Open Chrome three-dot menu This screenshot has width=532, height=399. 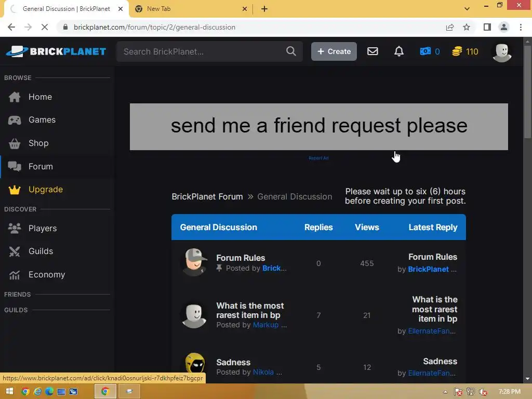pos(521,27)
